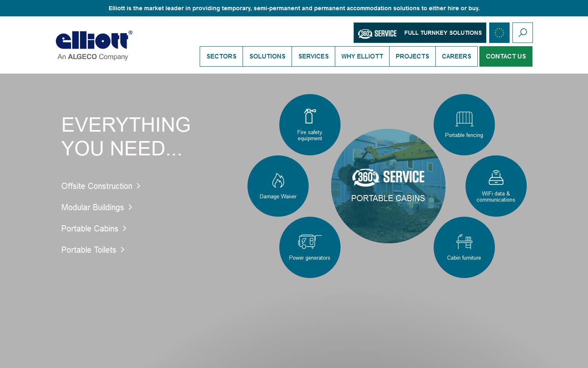Open the Why Elliott menu item

point(362,56)
